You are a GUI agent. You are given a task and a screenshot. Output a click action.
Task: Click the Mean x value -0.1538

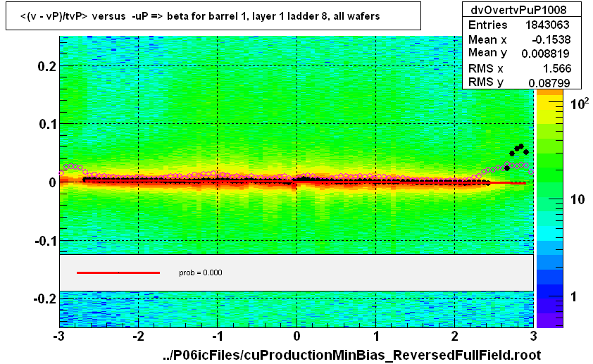[x=551, y=39]
